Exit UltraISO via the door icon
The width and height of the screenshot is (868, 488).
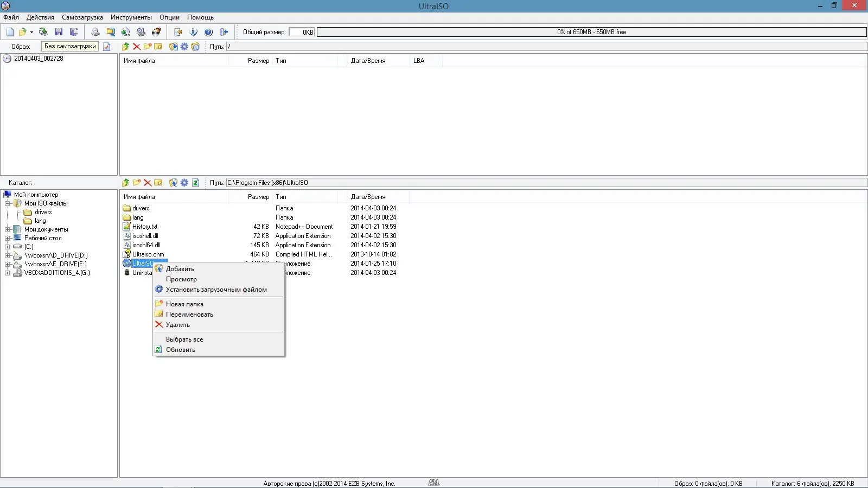[x=222, y=31]
